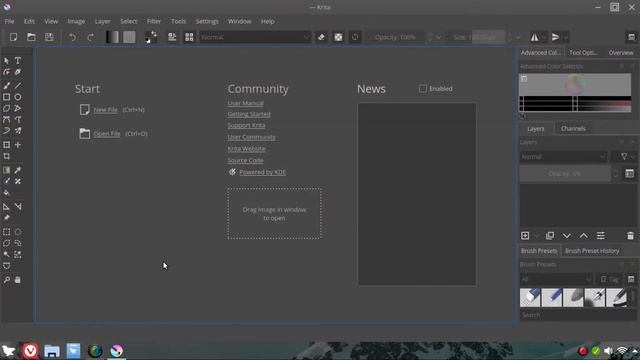Select the Move tool
640x360 pixels.
(18, 145)
